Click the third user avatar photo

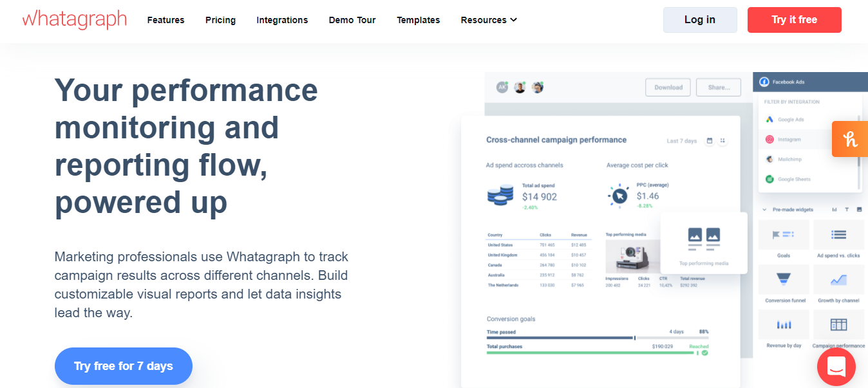tap(538, 88)
